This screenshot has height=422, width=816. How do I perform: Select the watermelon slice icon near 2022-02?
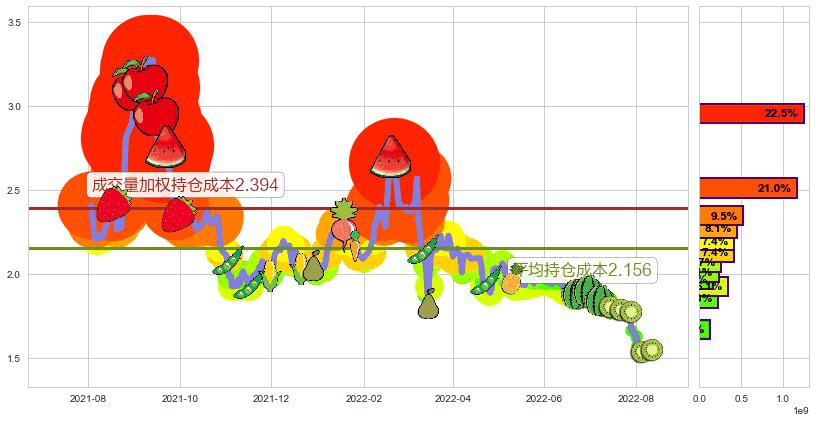389,156
